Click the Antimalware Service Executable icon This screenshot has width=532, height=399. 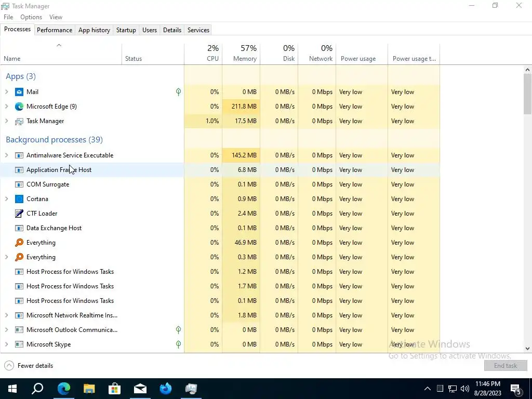tap(19, 155)
